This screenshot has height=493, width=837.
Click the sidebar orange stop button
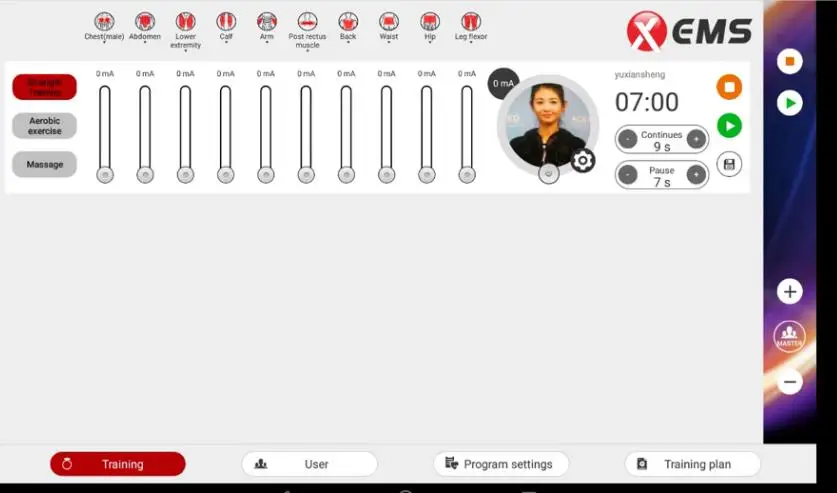[790, 61]
